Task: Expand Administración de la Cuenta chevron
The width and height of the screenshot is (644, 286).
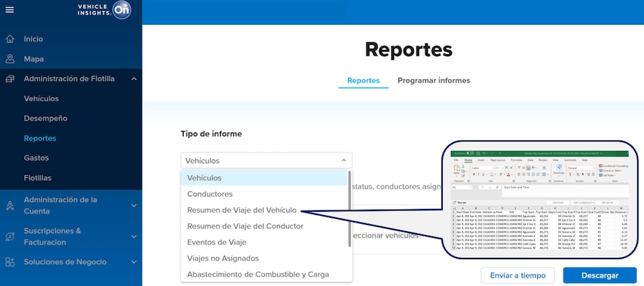Action: coord(134,205)
